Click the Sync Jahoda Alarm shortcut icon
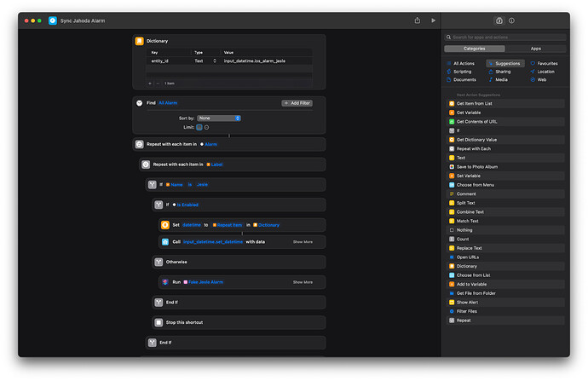 point(53,20)
